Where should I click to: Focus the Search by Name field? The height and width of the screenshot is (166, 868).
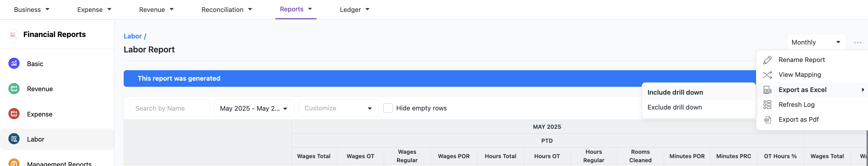pyautogui.click(x=169, y=108)
